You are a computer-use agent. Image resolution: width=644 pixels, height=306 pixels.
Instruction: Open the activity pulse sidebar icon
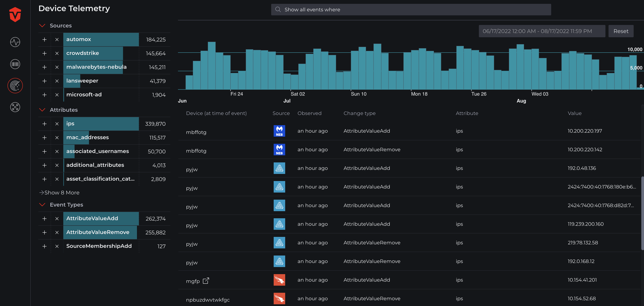tap(15, 42)
